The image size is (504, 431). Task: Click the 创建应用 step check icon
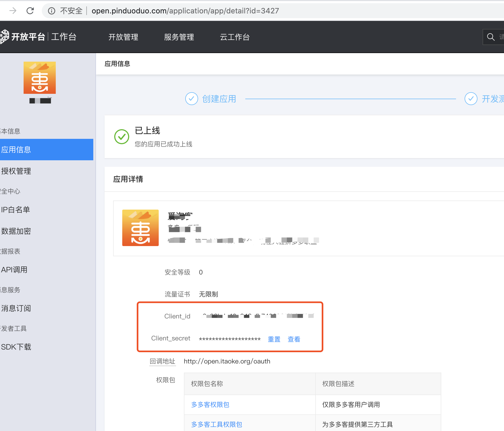[x=192, y=99]
